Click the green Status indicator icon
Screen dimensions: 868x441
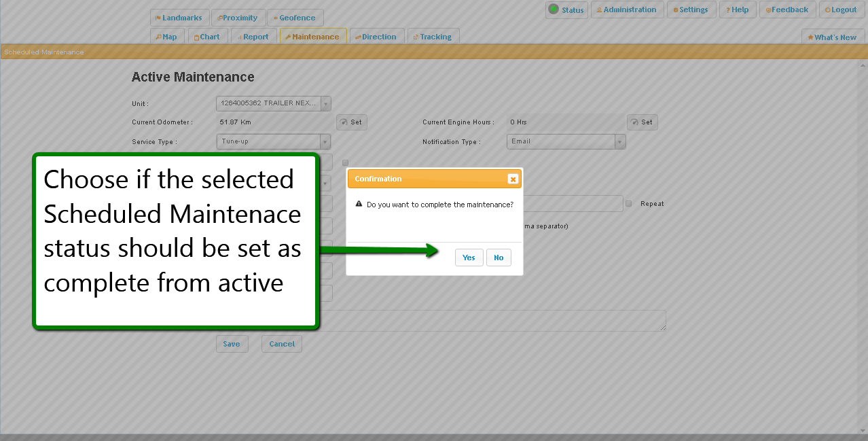click(554, 10)
